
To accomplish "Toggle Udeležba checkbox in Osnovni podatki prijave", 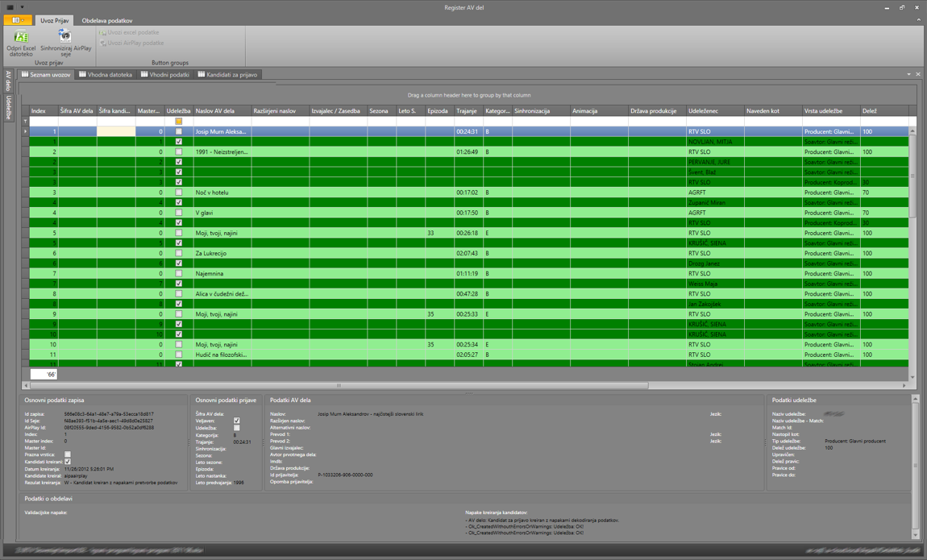I will 236,428.
